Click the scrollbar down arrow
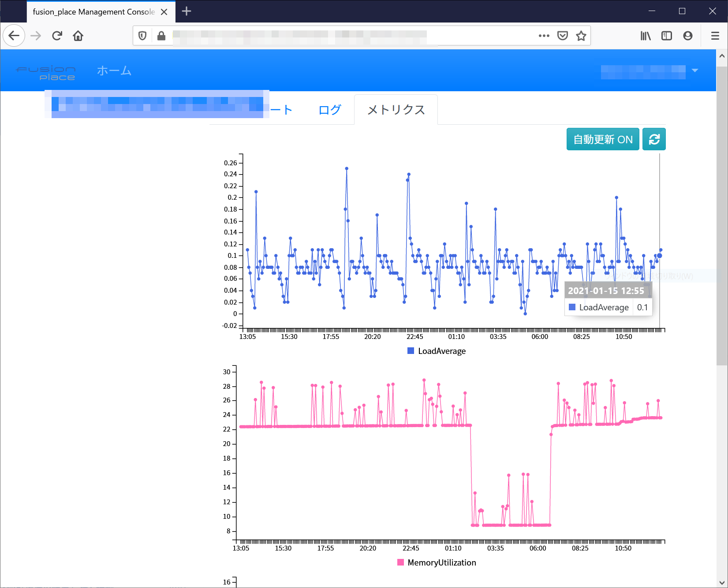728x588 pixels. tap(722, 582)
